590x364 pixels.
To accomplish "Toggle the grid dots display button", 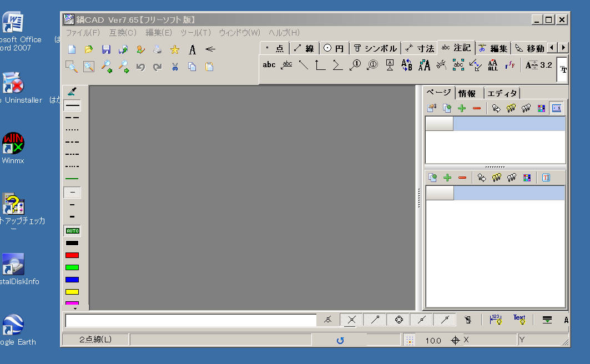I will [x=410, y=340].
